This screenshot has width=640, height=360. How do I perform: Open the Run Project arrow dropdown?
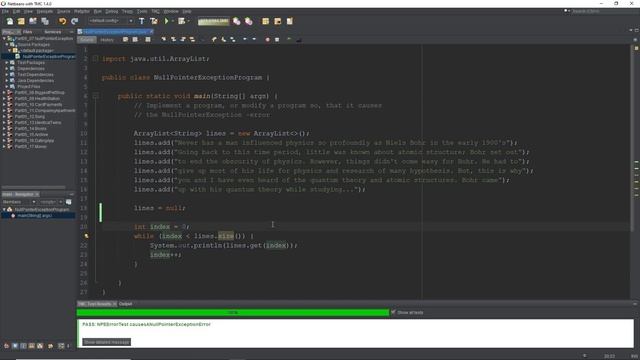(x=173, y=21)
